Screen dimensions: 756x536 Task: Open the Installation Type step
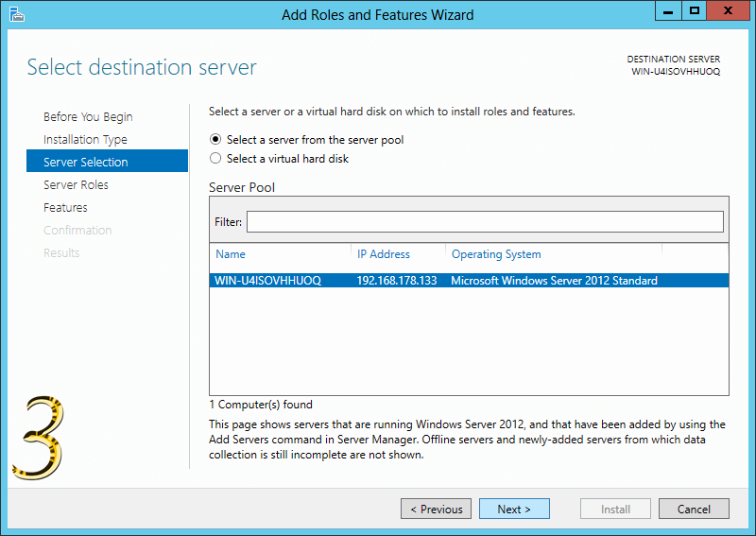click(85, 139)
